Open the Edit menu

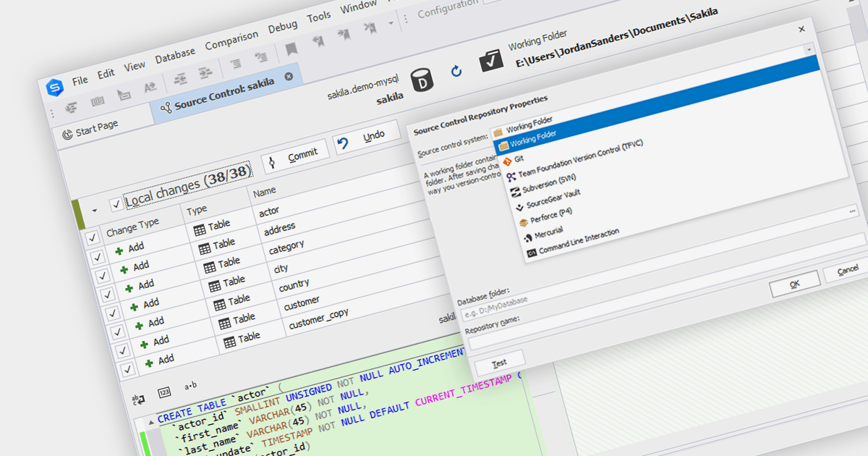coord(106,73)
